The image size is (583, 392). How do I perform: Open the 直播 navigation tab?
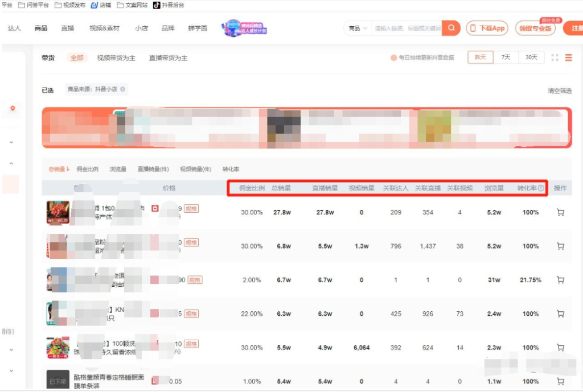[68, 28]
